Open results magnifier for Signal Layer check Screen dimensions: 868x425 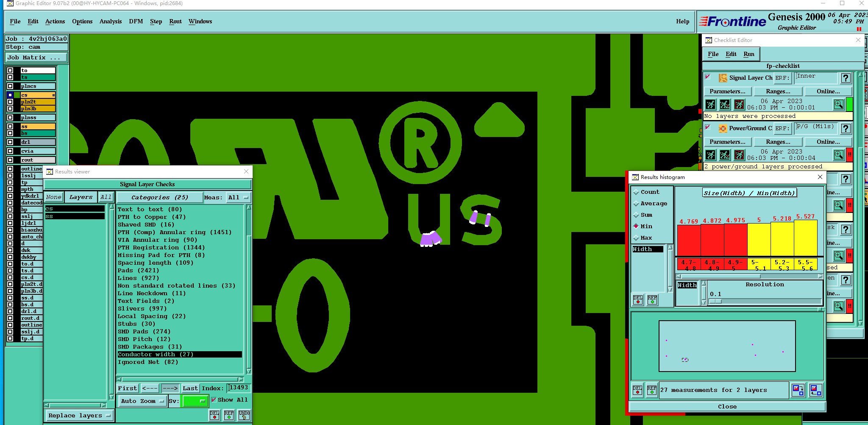(x=839, y=104)
